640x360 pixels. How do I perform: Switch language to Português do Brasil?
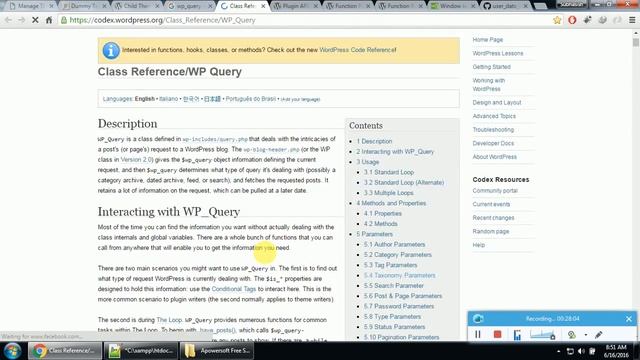(251, 99)
